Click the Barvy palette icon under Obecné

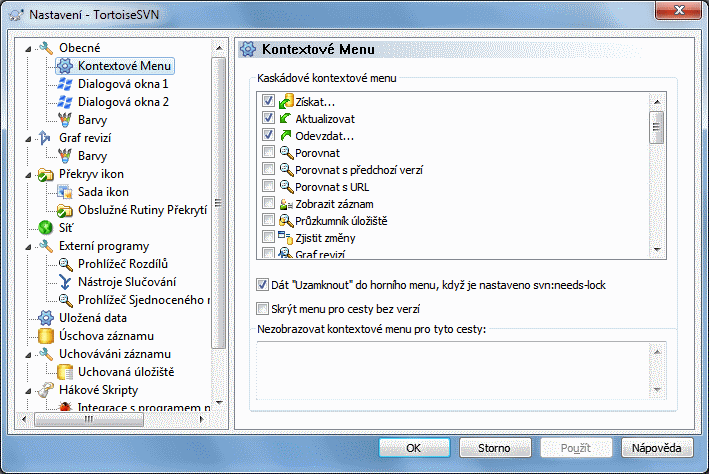[x=65, y=120]
